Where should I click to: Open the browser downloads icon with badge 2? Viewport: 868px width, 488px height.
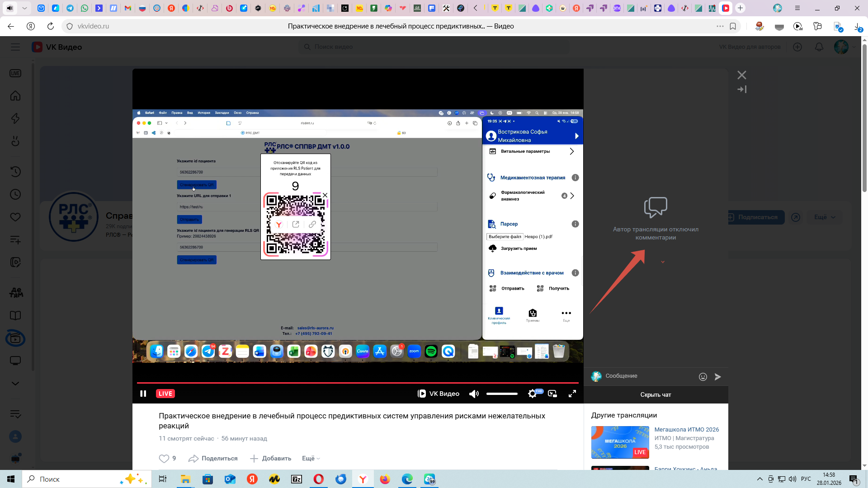coord(858,27)
